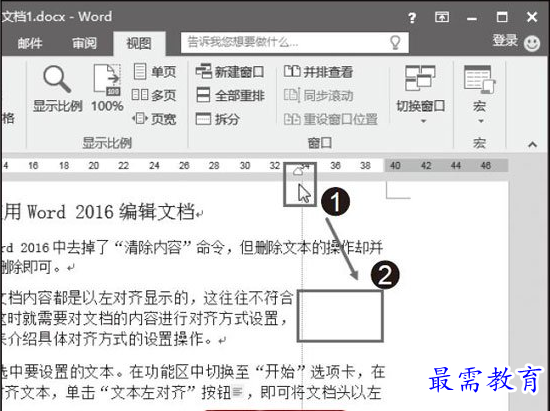Split the document window (拆分)

[x=217, y=119]
